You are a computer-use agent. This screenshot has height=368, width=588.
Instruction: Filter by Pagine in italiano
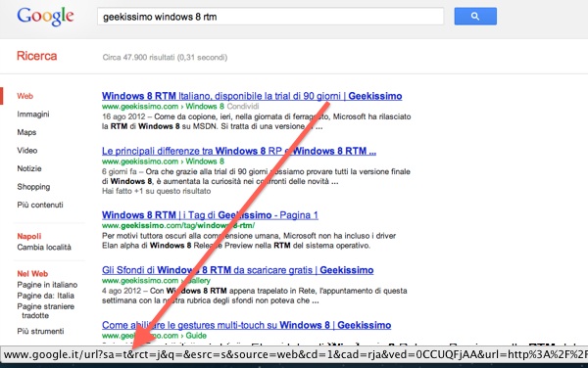click(x=47, y=285)
